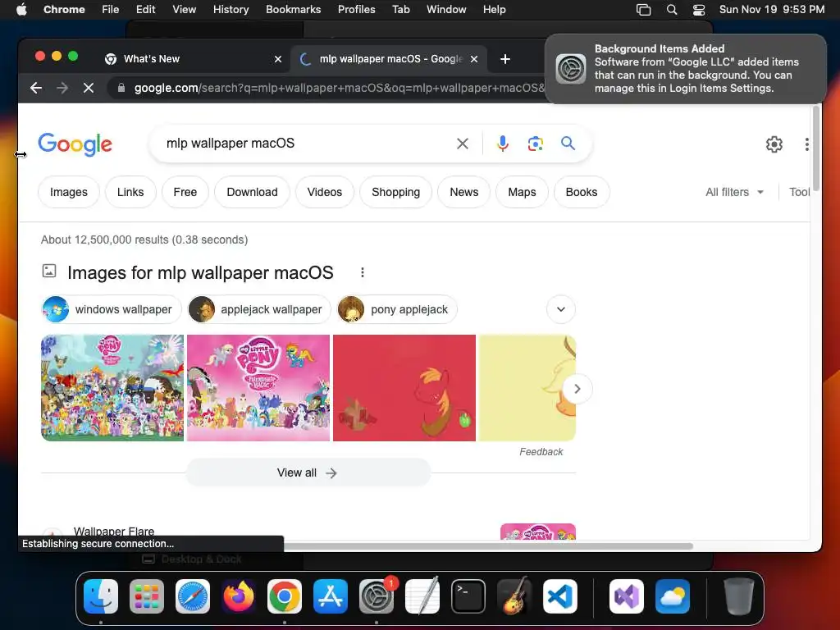Viewport: 840px width, 630px height.
Task: Click Chrome icon in the Dock
Action: click(x=285, y=596)
